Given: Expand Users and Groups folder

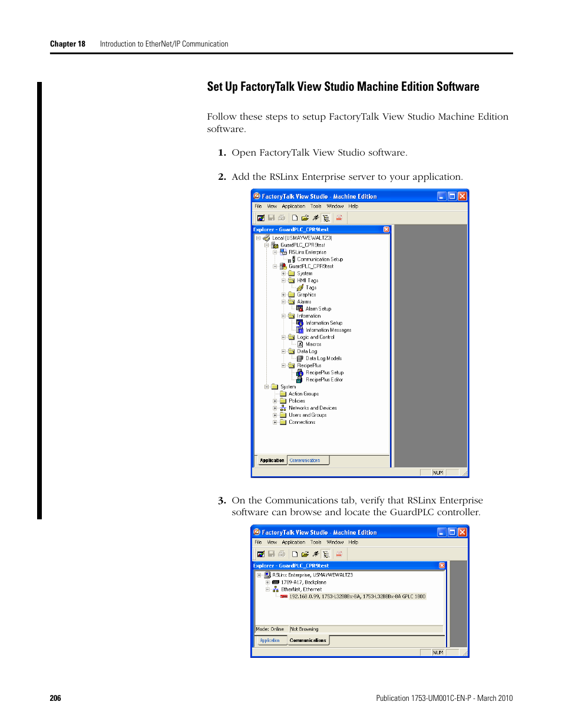Looking at the screenshot, I should click(275, 415).
